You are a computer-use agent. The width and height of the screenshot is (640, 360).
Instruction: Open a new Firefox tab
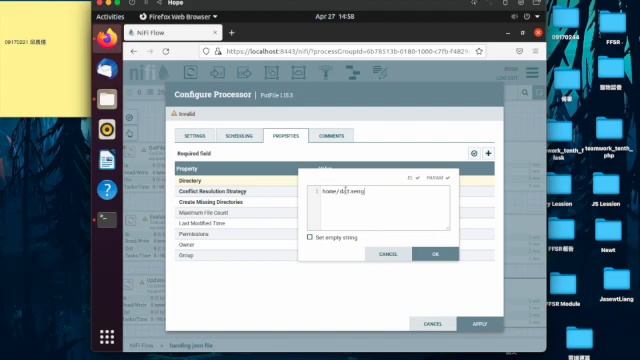point(231,33)
